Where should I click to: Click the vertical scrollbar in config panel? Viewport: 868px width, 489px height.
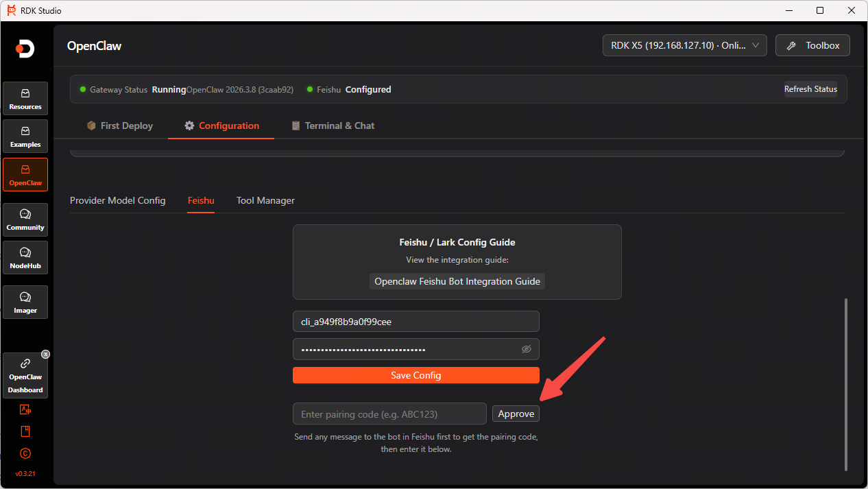pos(846,384)
